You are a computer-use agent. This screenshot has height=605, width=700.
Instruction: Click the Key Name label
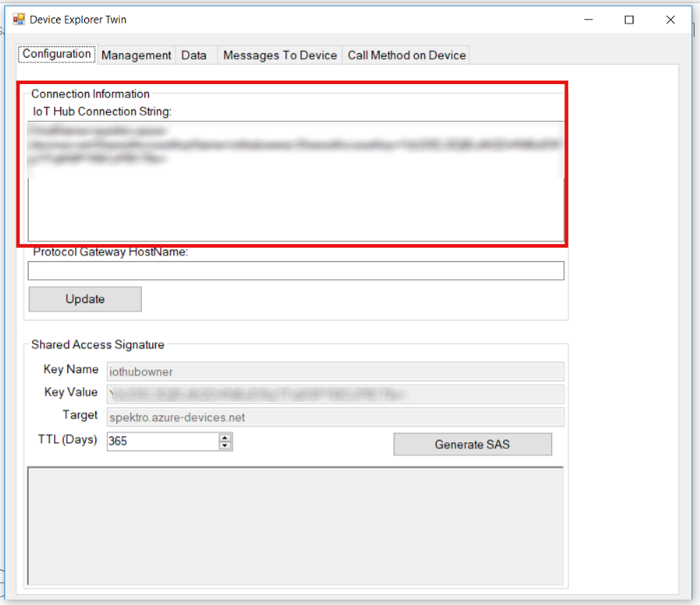(71, 369)
